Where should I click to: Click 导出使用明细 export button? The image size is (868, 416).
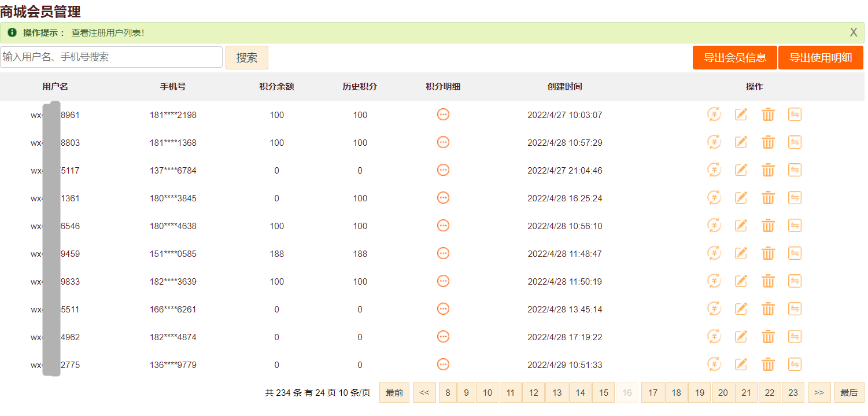pyautogui.click(x=821, y=57)
